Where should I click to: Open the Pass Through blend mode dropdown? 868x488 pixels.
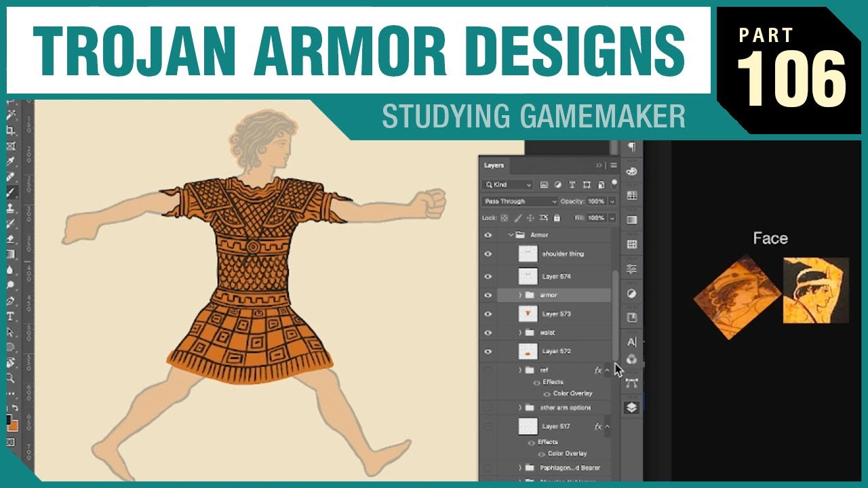(x=520, y=201)
